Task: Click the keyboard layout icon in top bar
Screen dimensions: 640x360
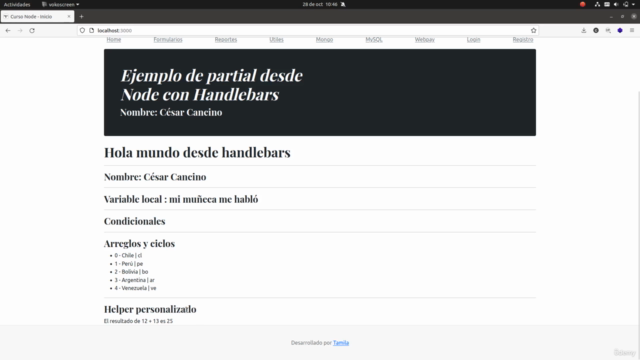Action: (x=607, y=4)
